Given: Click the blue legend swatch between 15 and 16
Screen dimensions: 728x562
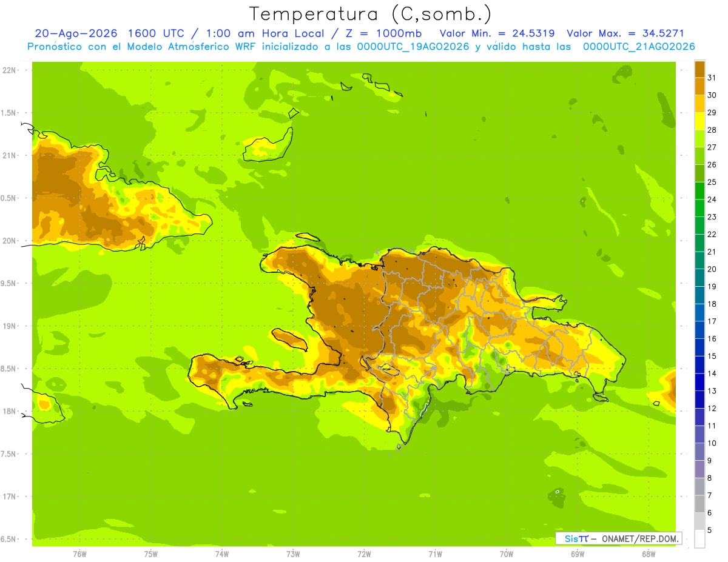Looking at the screenshot, I should [x=699, y=347].
